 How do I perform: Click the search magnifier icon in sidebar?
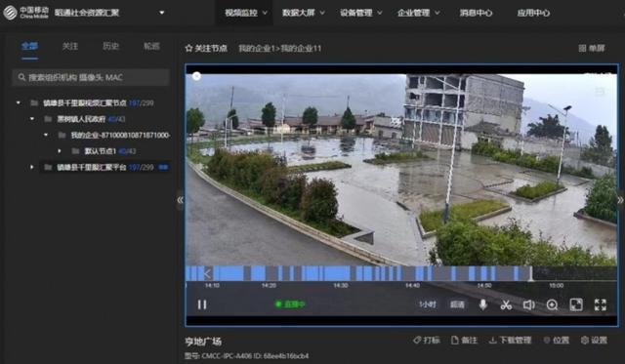(21, 77)
